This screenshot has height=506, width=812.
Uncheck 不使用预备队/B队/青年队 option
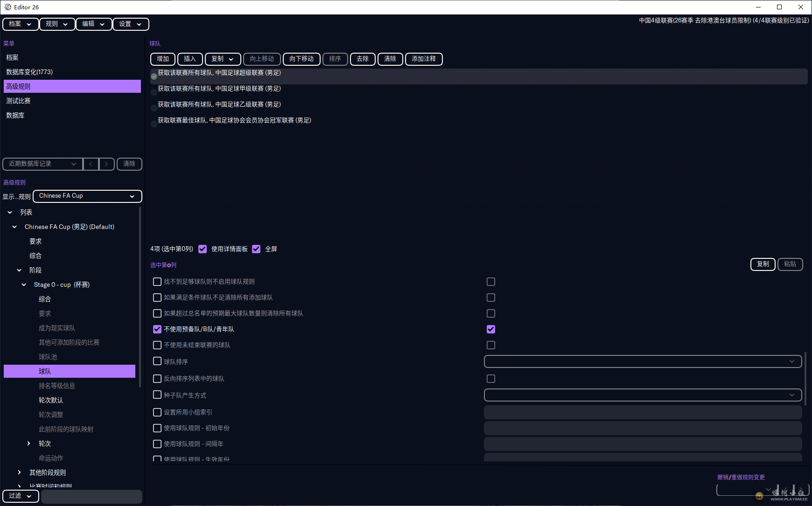[x=157, y=329]
